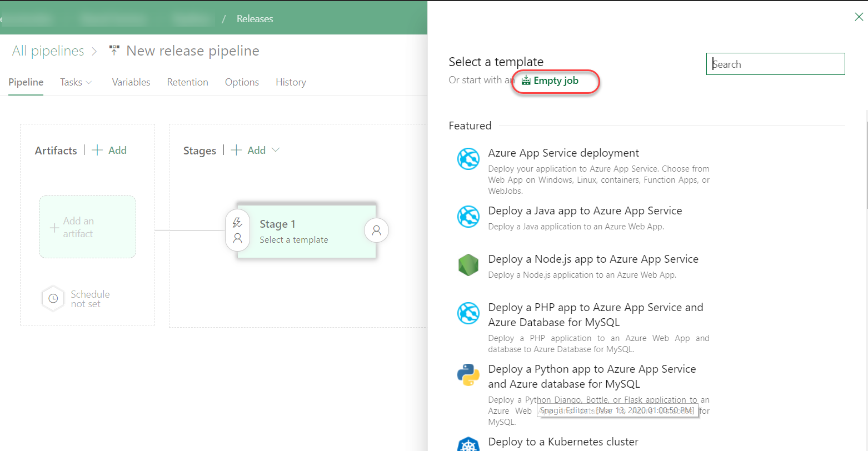This screenshot has height=451, width=868.
Task: Expand the Stages Add dropdown chevron
Action: point(276,150)
